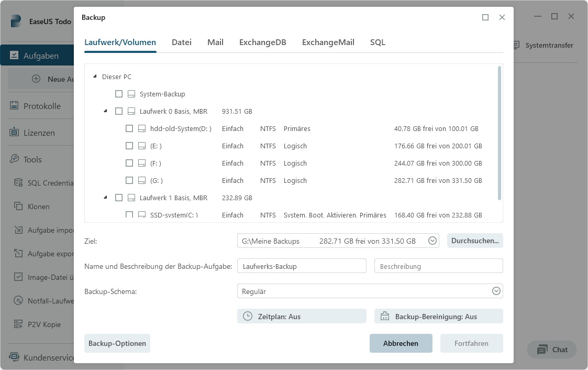Screen dimensions: 588x370
Task: Click the Fortfahren button
Action: pyautogui.click(x=471, y=343)
